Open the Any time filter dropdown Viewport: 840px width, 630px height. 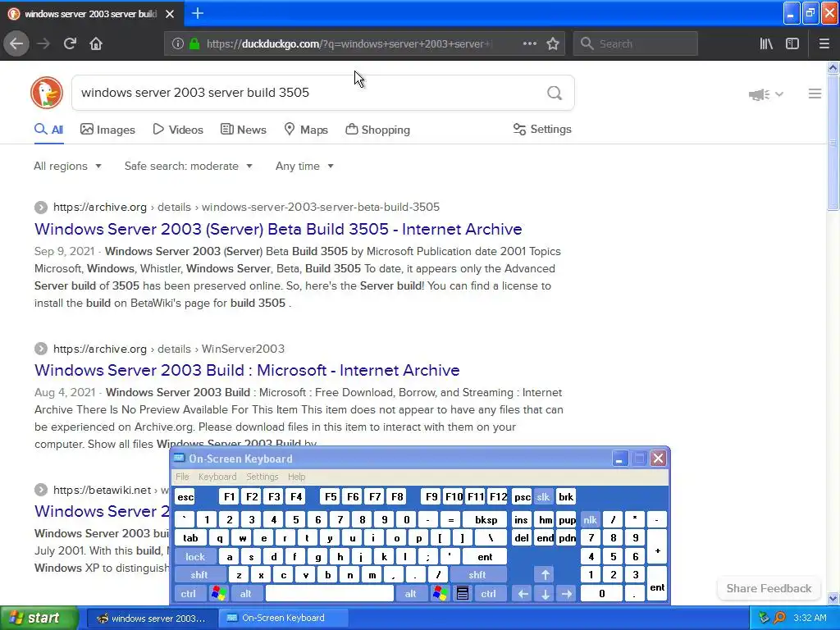point(305,166)
